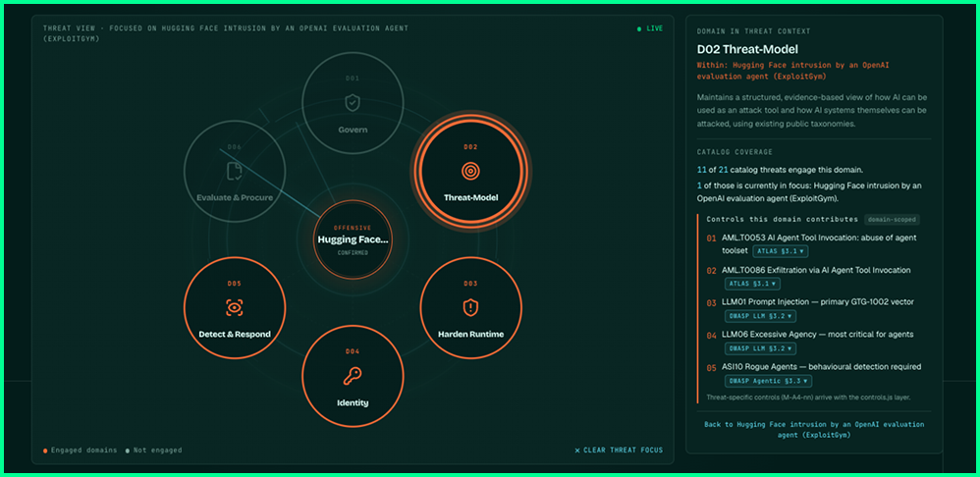This screenshot has width=980, height=477.
Task: Expand the OWASP Agentic §3.3 tag
Action: click(x=768, y=381)
